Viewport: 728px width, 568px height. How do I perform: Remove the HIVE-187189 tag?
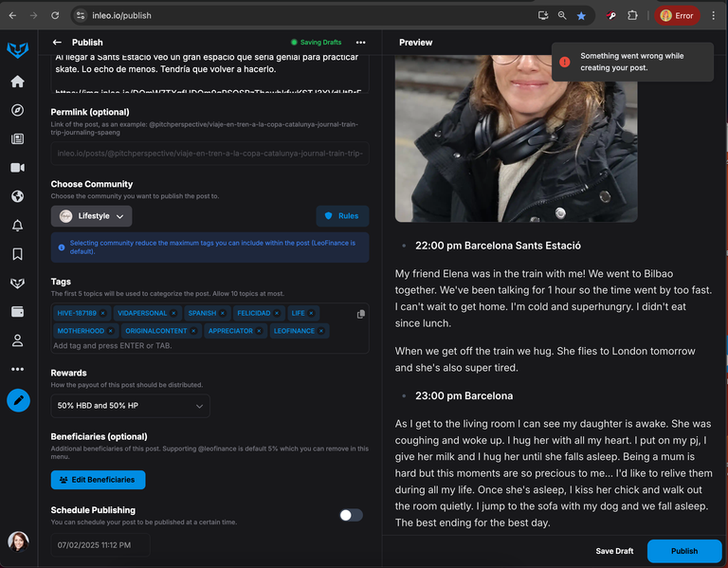point(103,313)
